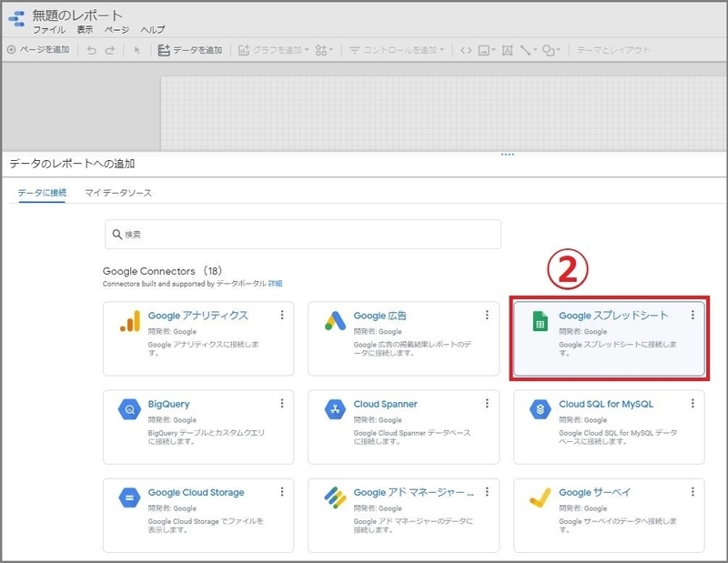The height and width of the screenshot is (563, 728).
Task: Select the Google スプレッドシート connector card
Action: pos(609,338)
